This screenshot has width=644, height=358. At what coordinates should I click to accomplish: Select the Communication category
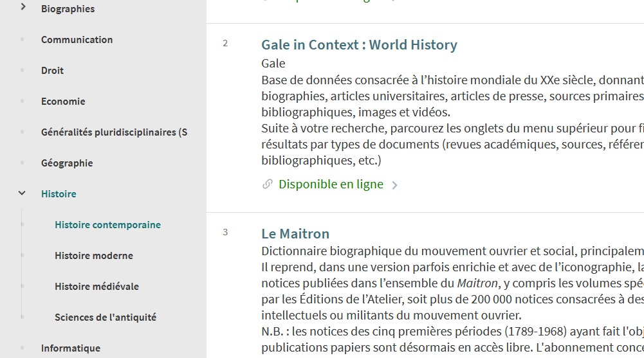[77, 40]
